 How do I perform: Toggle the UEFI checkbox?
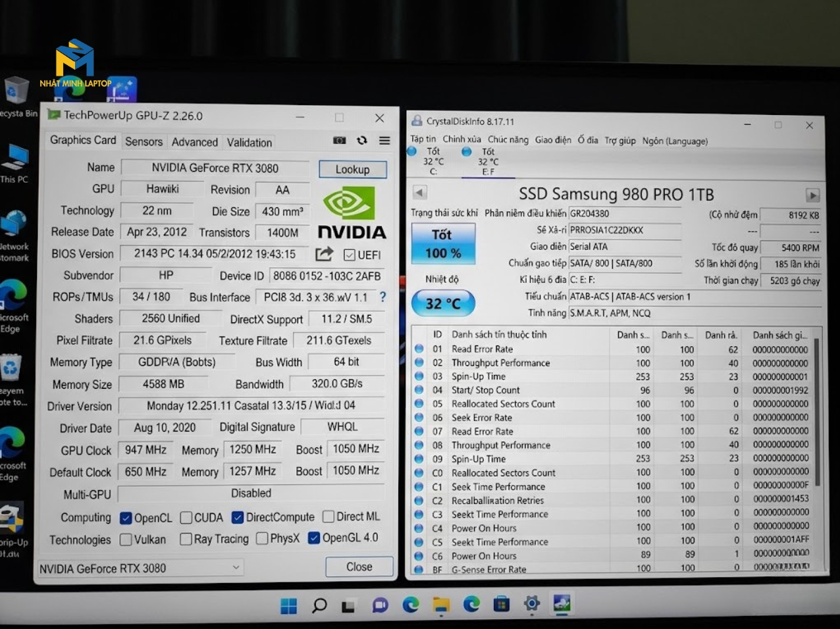[x=350, y=255]
